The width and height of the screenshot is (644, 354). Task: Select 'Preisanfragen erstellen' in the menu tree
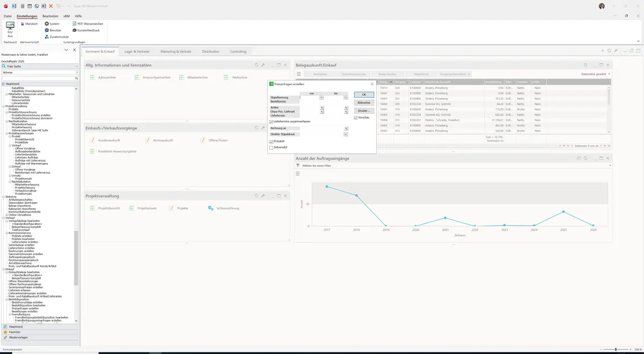coord(25,308)
